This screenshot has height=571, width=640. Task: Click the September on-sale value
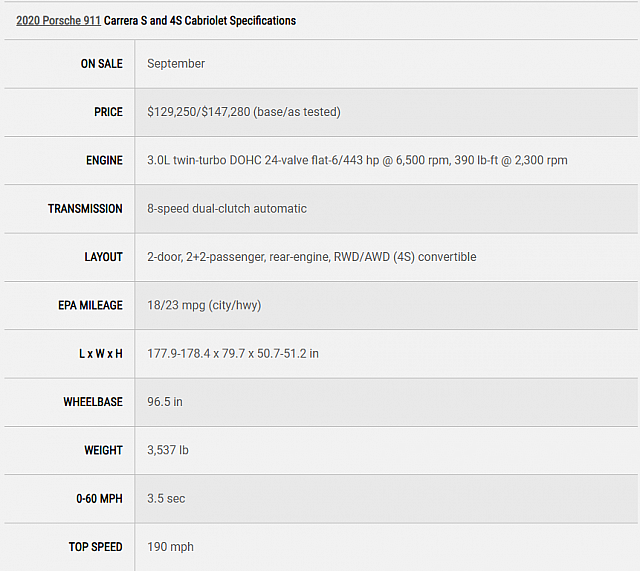click(x=176, y=64)
